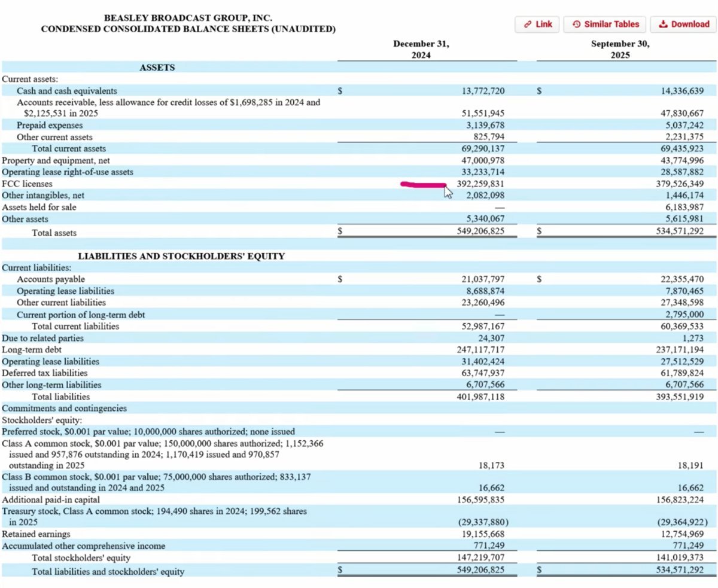
Task: Click the Beasley Broadcast Group, Inc. title
Action: tap(188, 19)
